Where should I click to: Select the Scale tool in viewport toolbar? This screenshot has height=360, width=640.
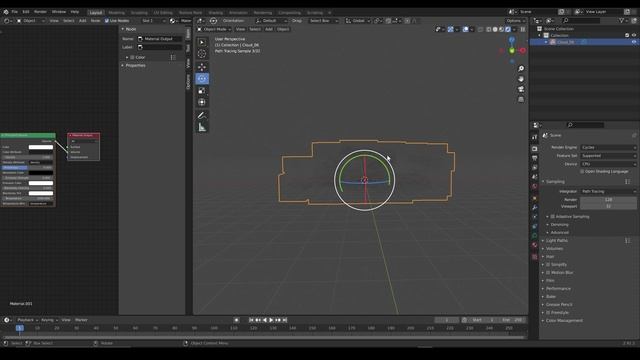202,91
